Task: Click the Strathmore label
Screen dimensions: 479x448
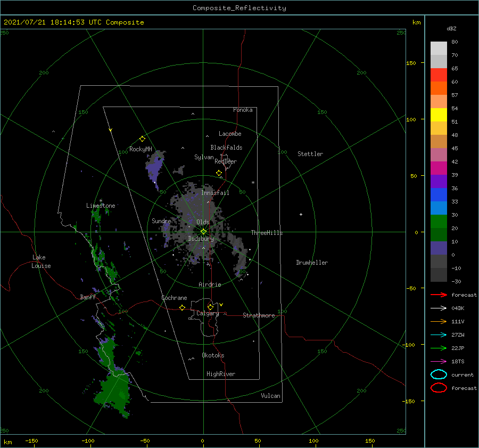Action: click(259, 315)
